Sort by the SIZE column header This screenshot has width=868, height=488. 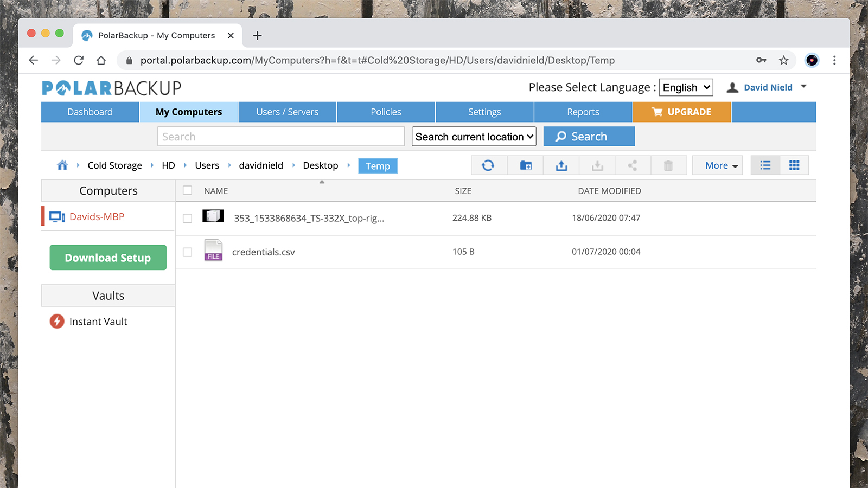pyautogui.click(x=463, y=191)
